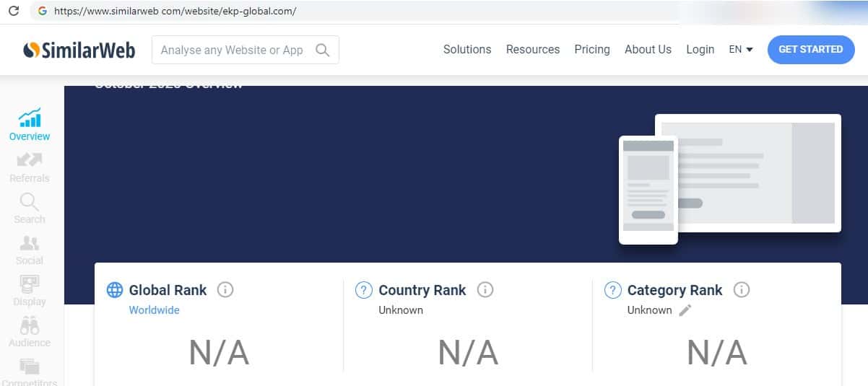Click the Unknown label under Country Rank
Viewport: 868px width, 386px height.
pos(401,310)
